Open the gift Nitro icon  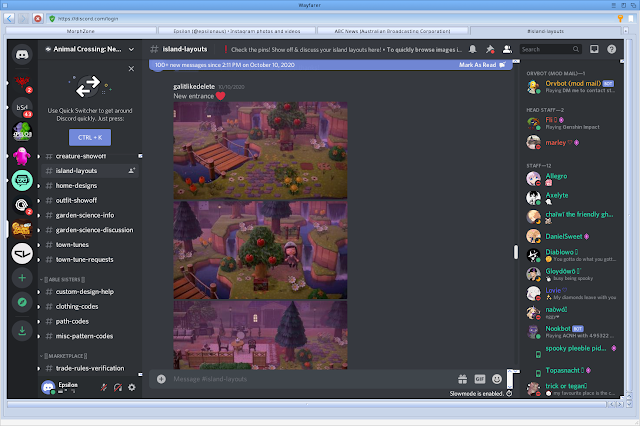click(462, 379)
